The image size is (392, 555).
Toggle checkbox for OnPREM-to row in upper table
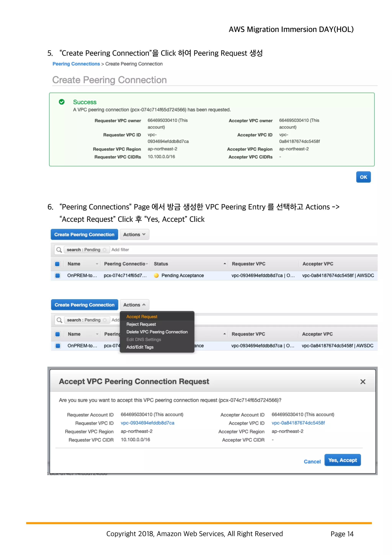[57, 275]
